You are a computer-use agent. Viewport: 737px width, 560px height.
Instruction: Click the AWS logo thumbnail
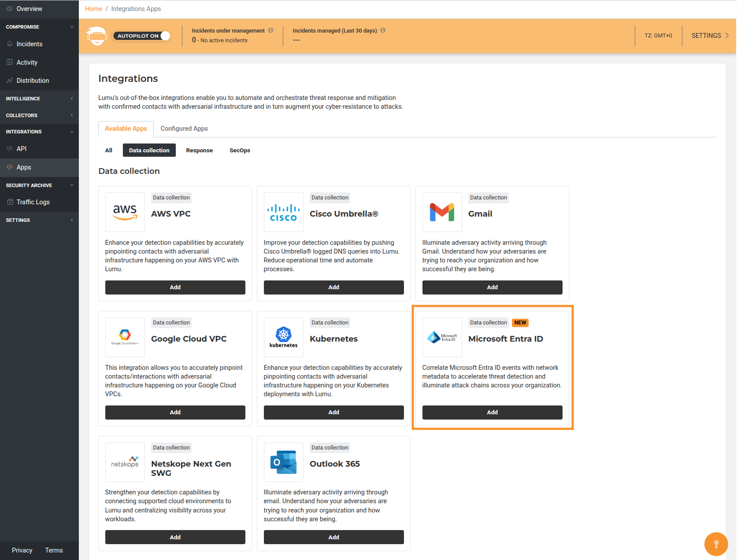click(x=125, y=212)
